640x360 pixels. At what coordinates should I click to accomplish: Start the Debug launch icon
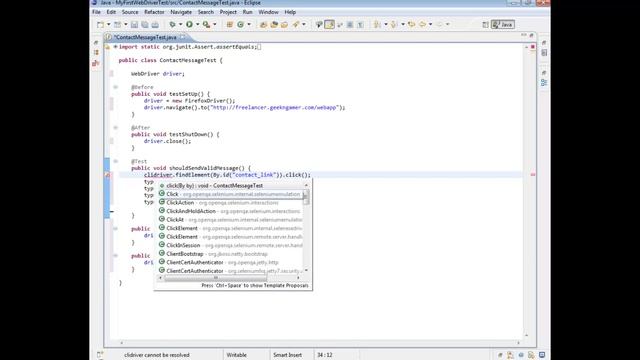coord(172,24)
